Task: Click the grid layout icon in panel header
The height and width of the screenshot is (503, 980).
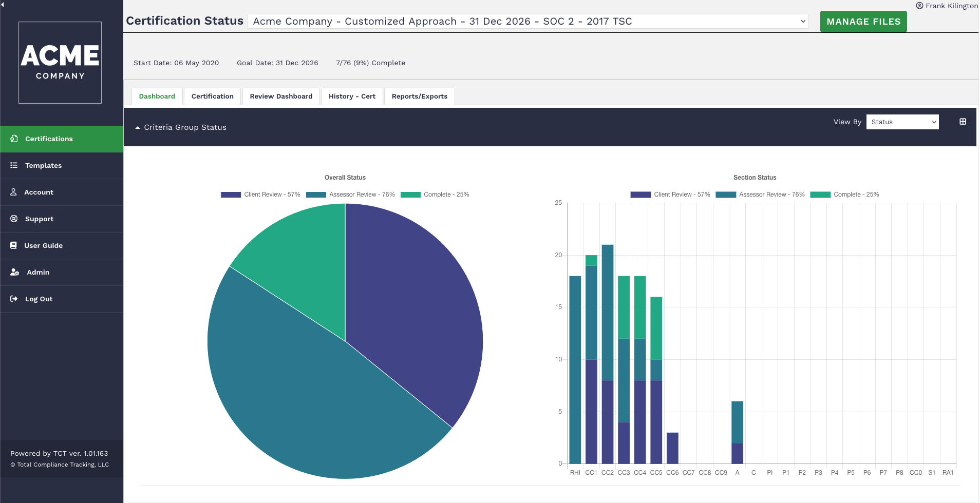Action: (x=963, y=122)
